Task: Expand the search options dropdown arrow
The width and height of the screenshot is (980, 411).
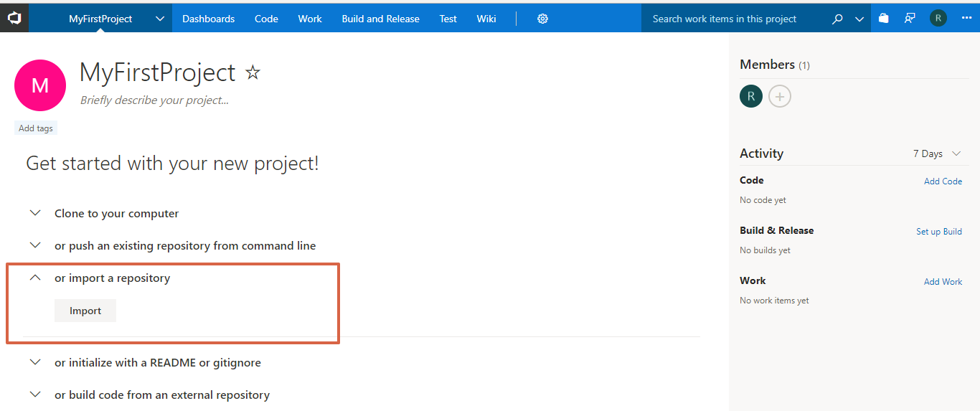Action: tap(859, 19)
